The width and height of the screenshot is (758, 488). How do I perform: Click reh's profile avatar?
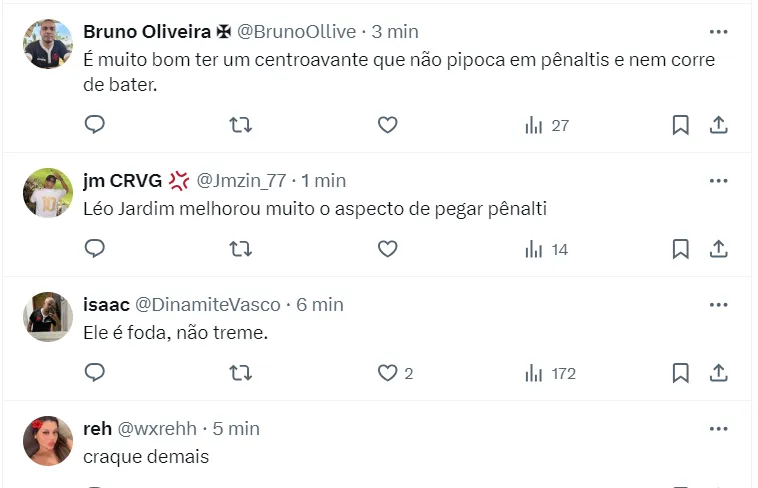coord(48,441)
